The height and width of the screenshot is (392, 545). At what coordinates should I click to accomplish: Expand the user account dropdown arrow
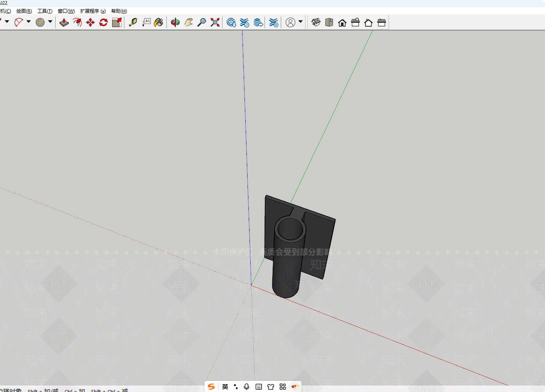tap(300, 22)
